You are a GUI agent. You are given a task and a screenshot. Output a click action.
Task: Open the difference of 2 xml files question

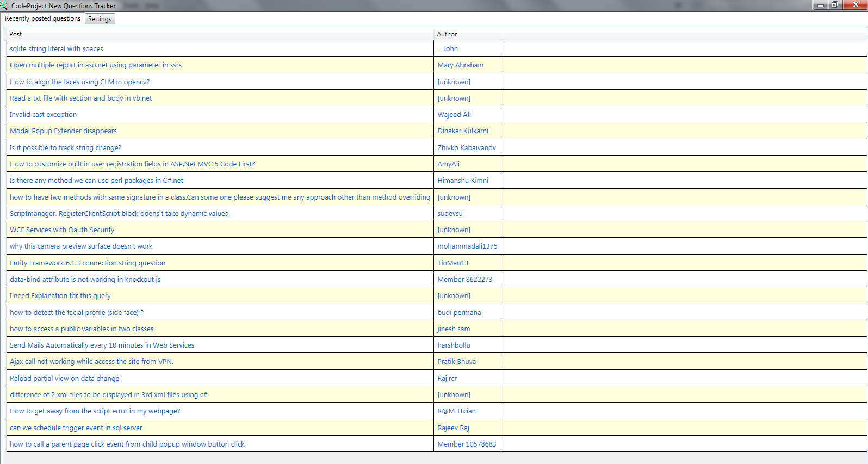click(109, 395)
